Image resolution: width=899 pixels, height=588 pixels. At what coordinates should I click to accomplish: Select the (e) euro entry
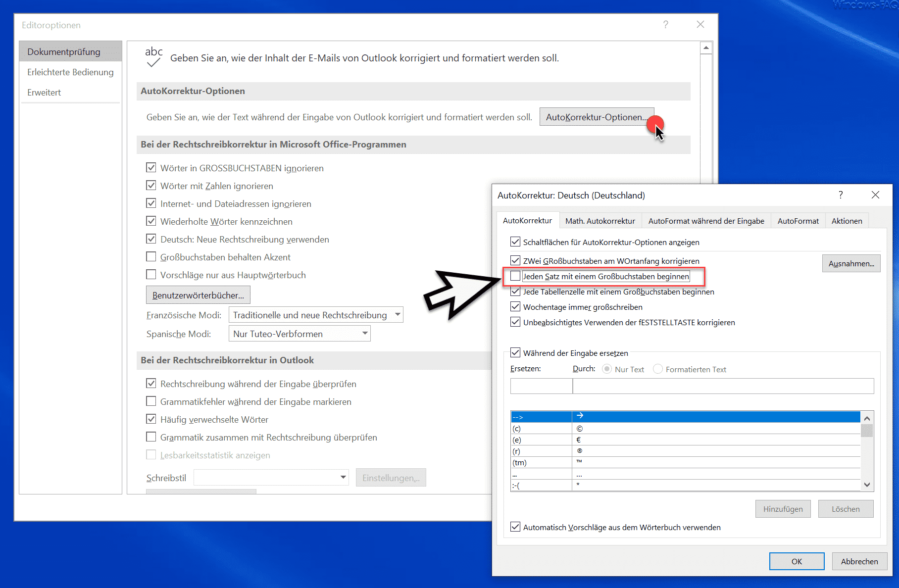(686, 440)
